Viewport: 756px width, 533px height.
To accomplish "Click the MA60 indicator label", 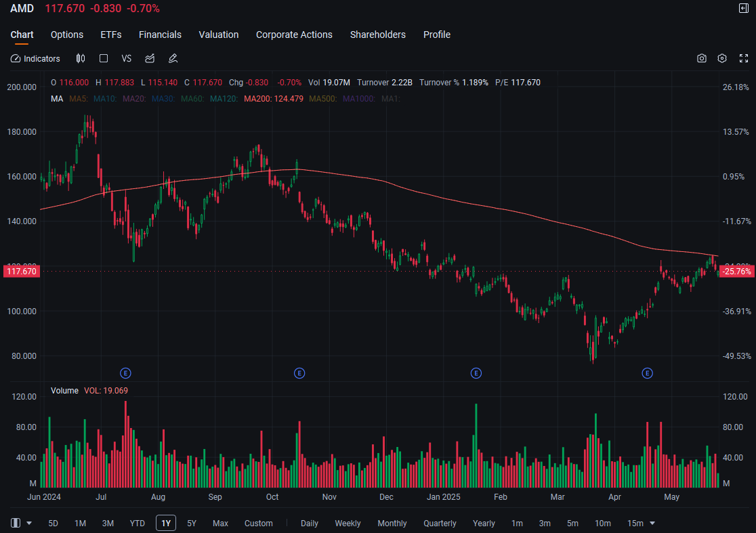I will point(192,98).
